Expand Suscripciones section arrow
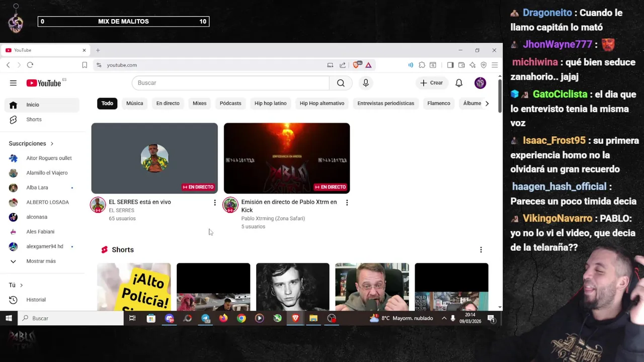644x362 pixels. click(51, 144)
